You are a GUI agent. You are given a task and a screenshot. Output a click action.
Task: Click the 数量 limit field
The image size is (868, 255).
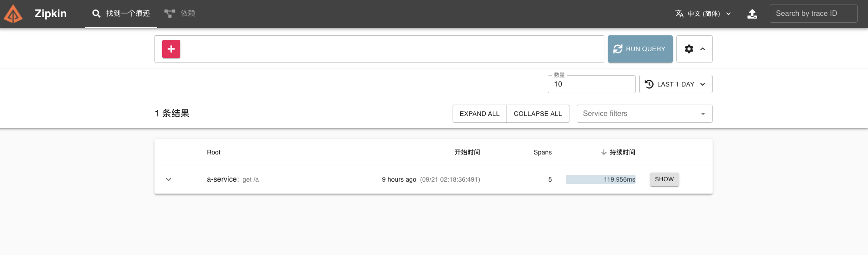tap(591, 84)
